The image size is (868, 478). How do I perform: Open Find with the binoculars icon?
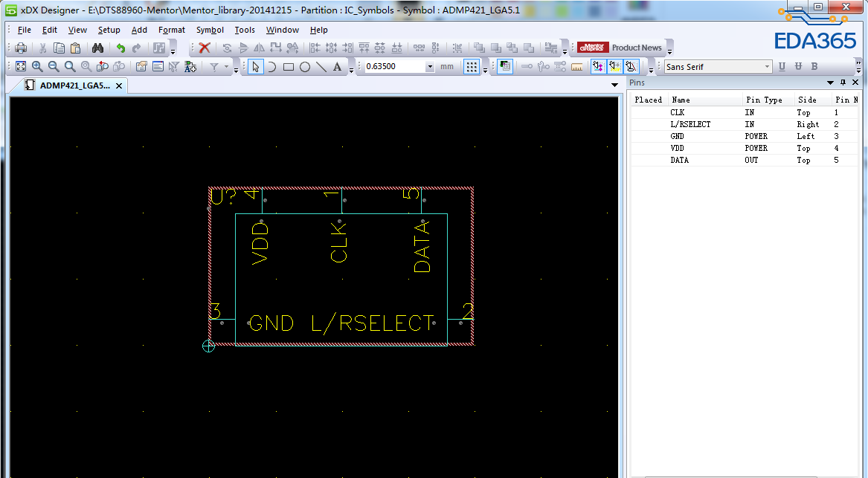click(98, 48)
